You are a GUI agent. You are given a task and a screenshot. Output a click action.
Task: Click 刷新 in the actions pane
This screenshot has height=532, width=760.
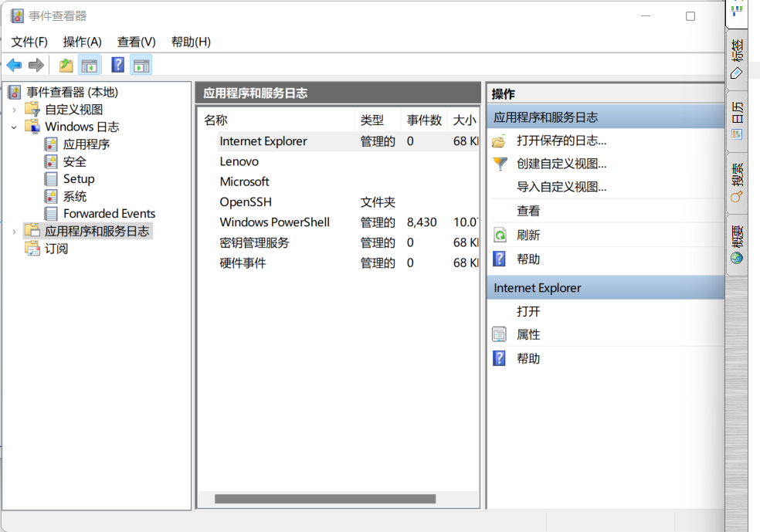tap(528, 235)
